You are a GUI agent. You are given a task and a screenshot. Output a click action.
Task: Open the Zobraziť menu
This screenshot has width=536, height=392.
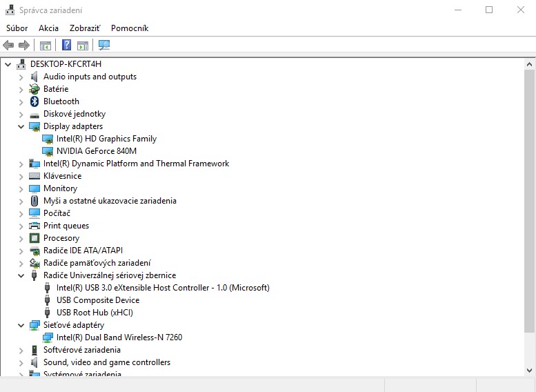85,28
